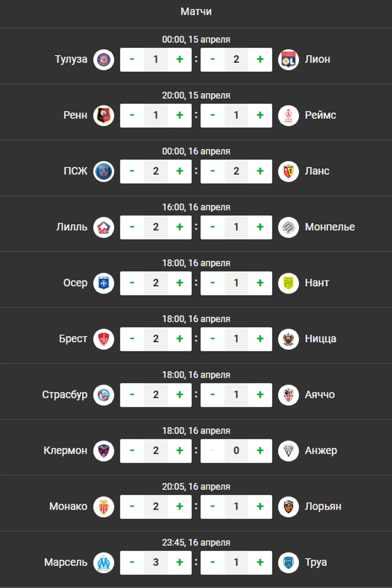This screenshot has height=588, width=392.
Task: Decrease Марсель goals with minus button
Action: click(132, 562)
